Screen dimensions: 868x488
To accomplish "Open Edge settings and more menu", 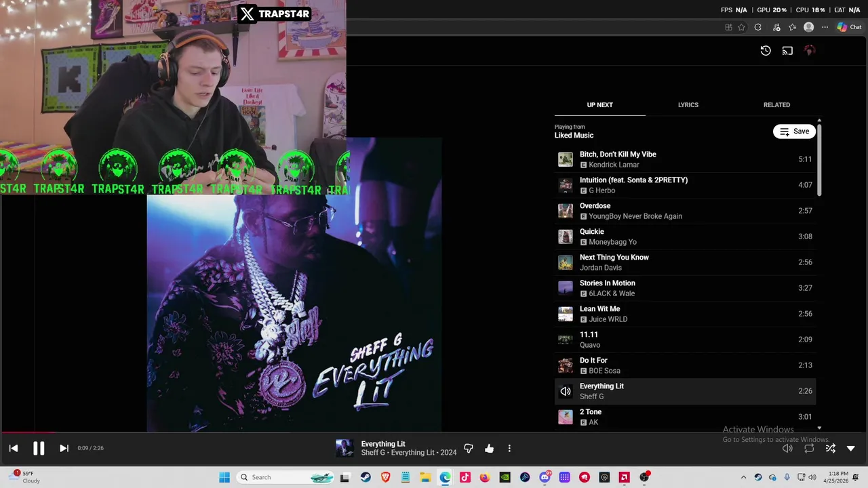I will coord(825,27).
